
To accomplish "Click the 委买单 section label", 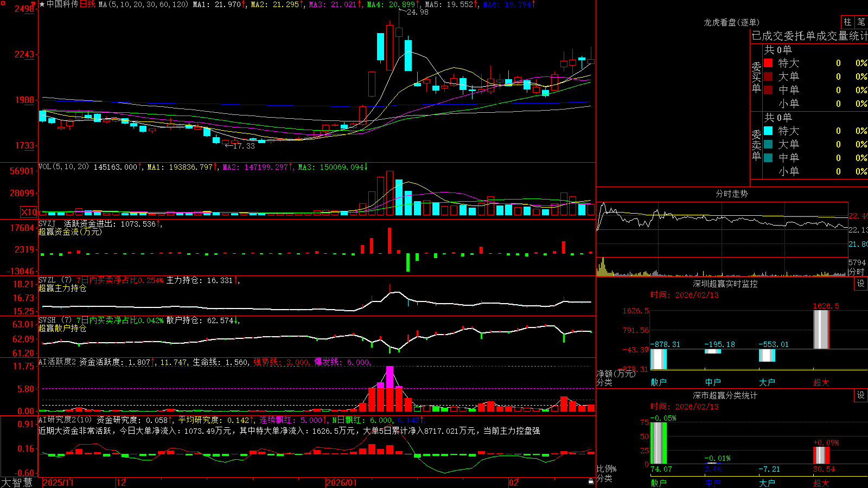I will point(756,78).
